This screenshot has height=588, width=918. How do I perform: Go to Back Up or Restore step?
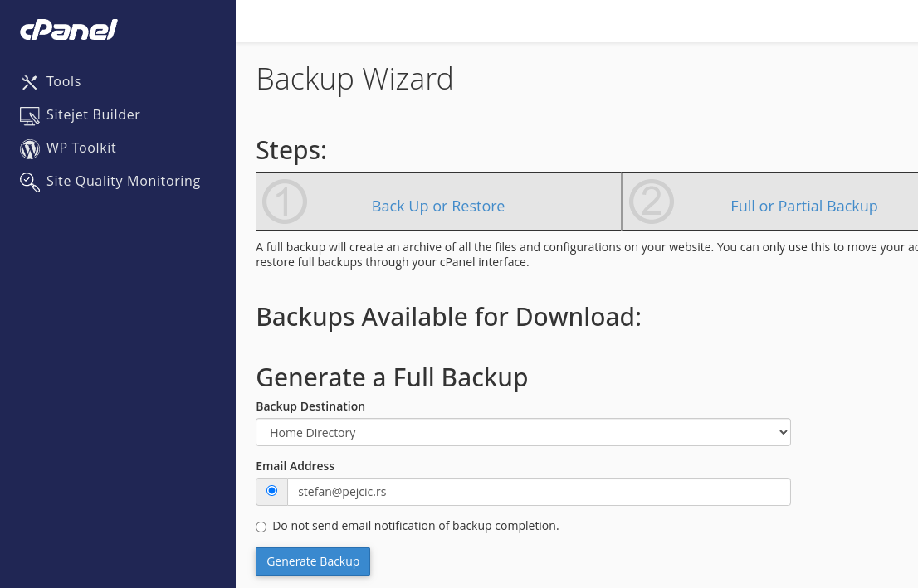[438, 206]
